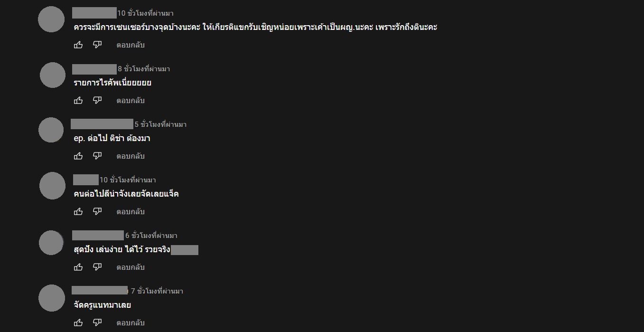
Task: Like the comment requesting ดิช่า for the next ep
Action: [x=78, y=156]
